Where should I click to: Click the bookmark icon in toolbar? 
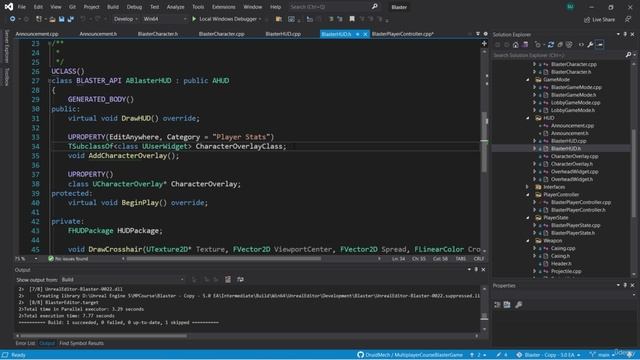(352, 19)
